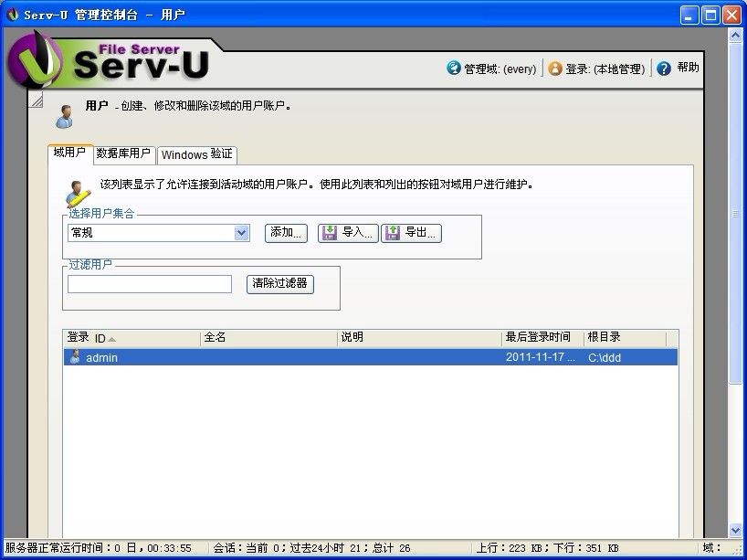The height and width of the screenshot is (560, 747).
Task: Sort by the 全名 column header
Action: [268, 338]
